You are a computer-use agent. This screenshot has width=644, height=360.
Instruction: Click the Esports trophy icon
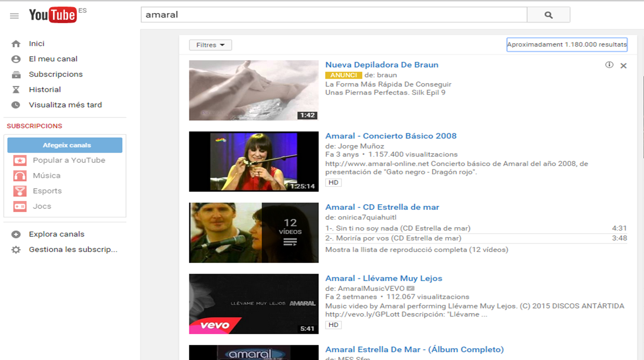pos(20,191)
